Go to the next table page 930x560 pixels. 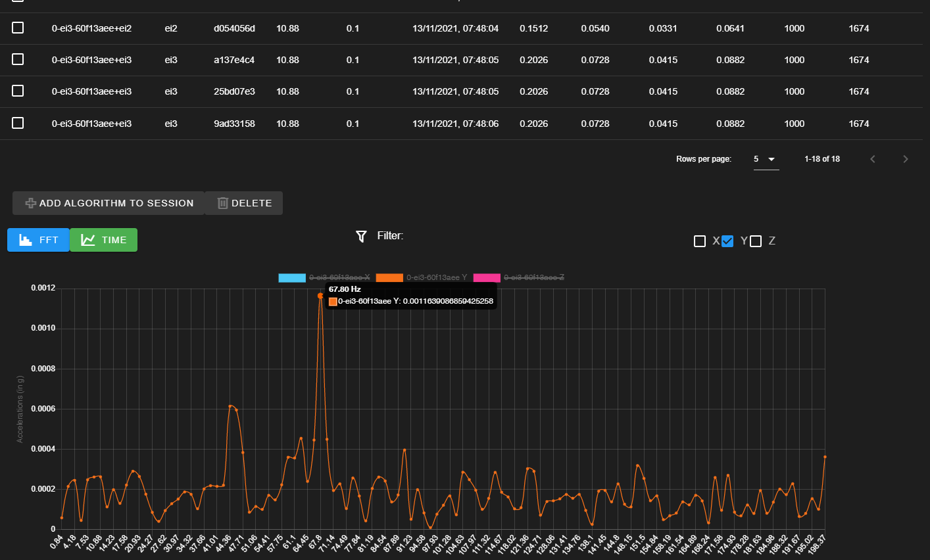906,159
